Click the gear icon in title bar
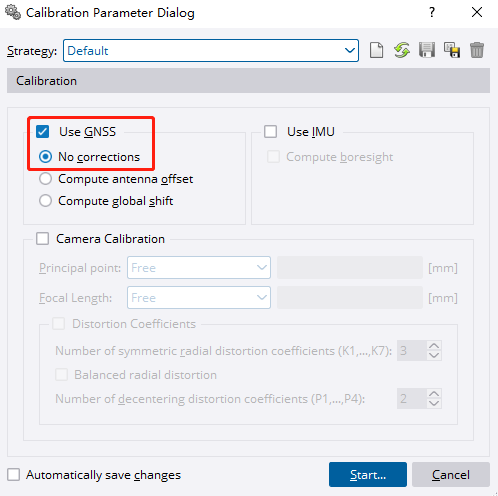The height and width of the screenshot is (496, 498). point(13,13)
